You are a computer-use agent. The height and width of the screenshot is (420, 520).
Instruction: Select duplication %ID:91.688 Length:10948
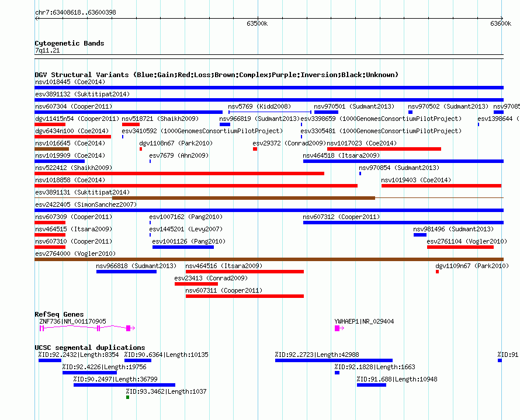click(372, 385)
